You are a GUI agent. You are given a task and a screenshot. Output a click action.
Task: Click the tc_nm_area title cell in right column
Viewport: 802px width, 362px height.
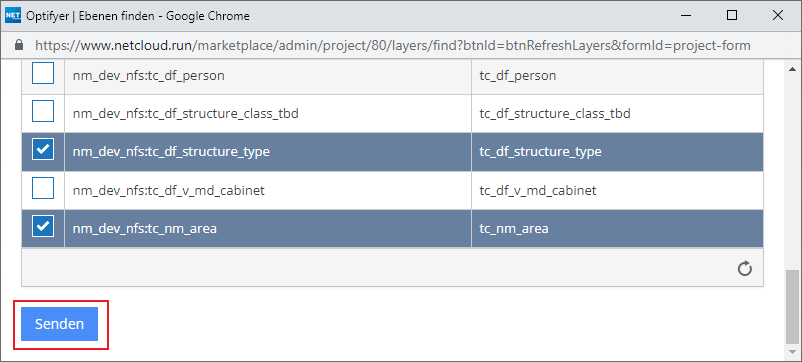coord(617,229)
